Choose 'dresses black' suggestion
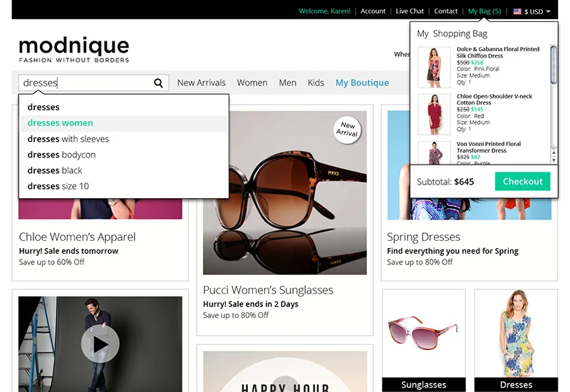 (55, 170)
